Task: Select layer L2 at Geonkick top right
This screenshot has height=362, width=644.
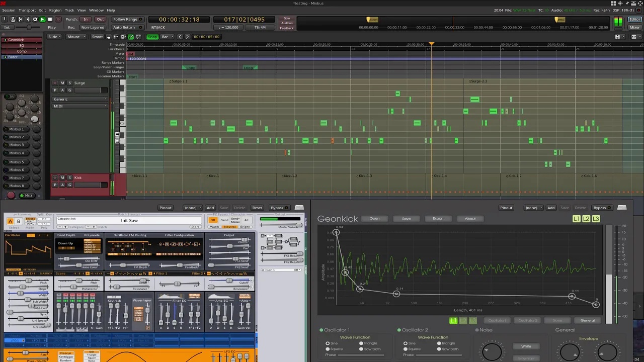Action: click(586, 219)
